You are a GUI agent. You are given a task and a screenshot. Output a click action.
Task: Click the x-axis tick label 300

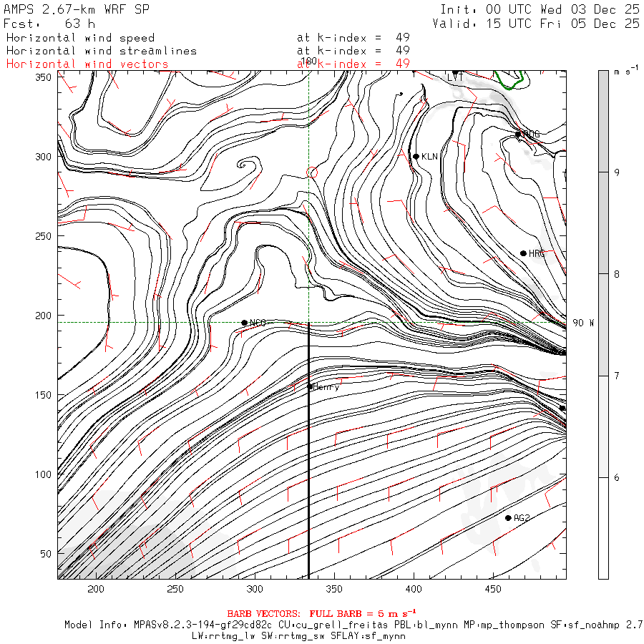[x=255, y=590]
